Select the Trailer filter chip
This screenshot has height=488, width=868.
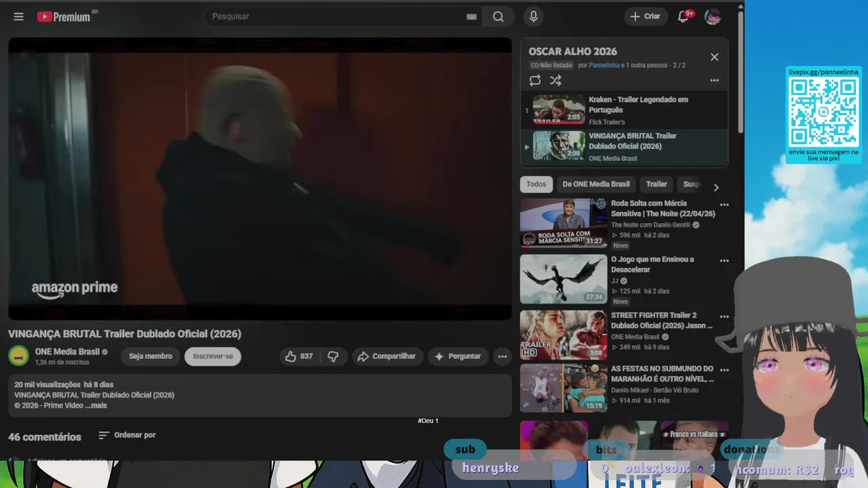click(656, 184)
